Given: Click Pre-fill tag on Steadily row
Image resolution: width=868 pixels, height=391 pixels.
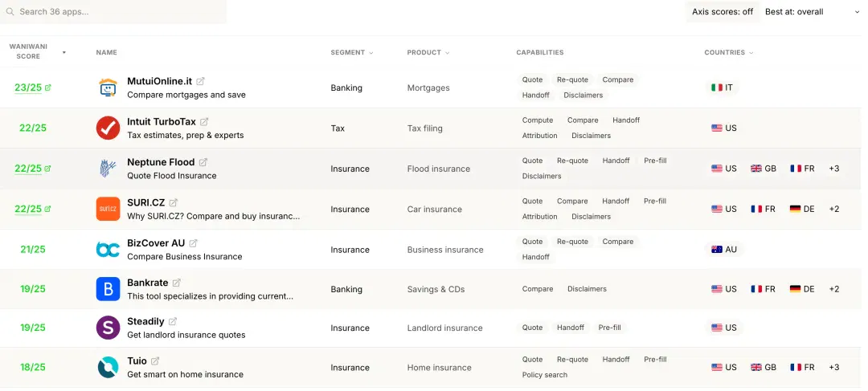Looking at the screenshot, I should point(609,328).
